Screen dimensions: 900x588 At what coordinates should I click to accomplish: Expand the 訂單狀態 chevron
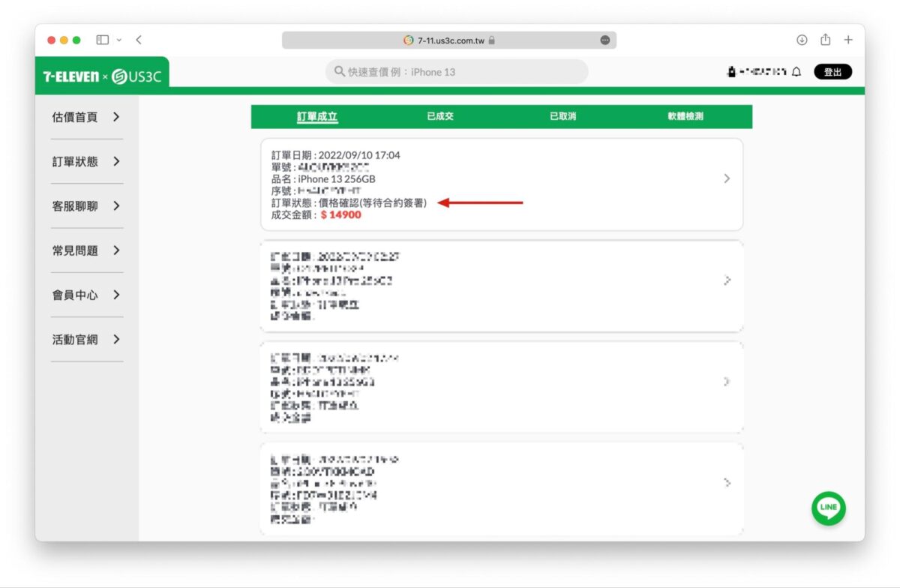point(116,161)
